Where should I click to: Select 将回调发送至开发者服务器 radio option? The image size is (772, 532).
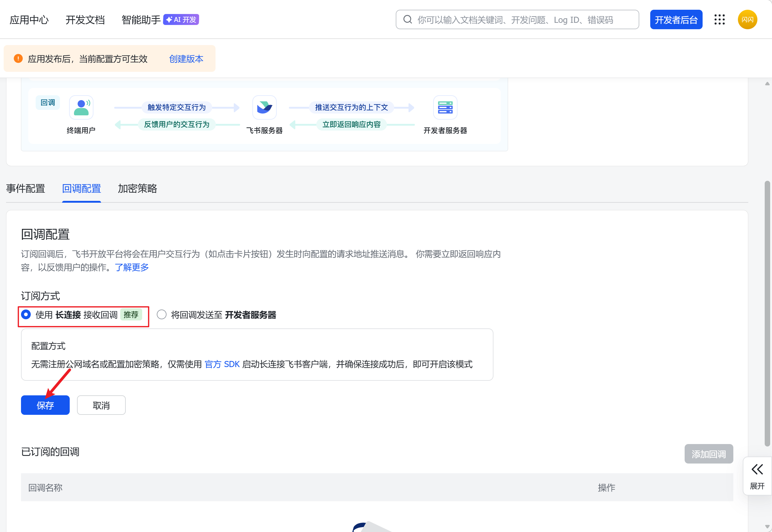(x=162, y=314)
